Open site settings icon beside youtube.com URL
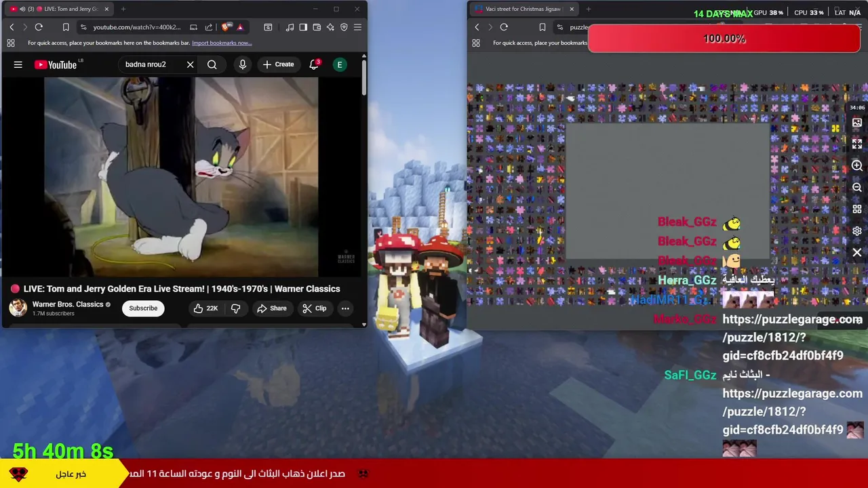This screenshot has height=488, width=868. click(83, 27)
